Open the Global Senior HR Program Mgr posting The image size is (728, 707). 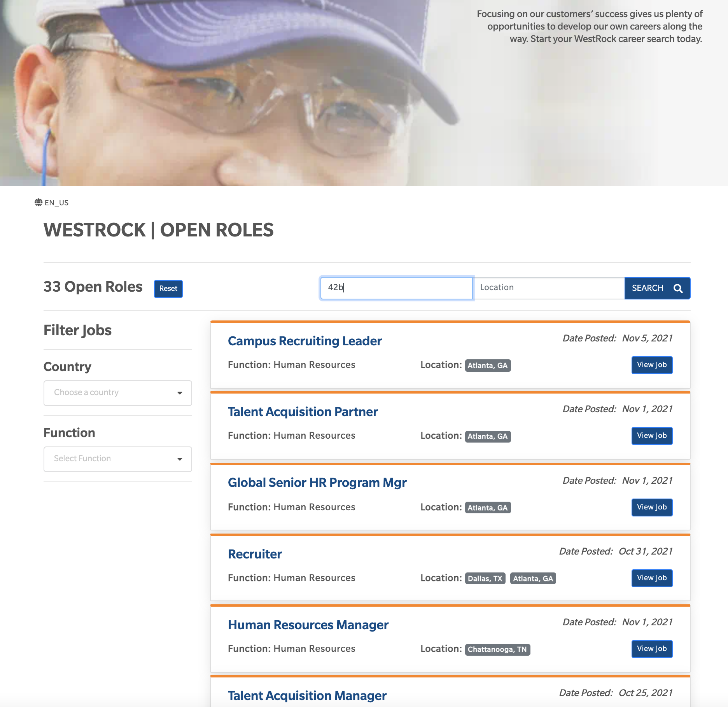(317, 483)
